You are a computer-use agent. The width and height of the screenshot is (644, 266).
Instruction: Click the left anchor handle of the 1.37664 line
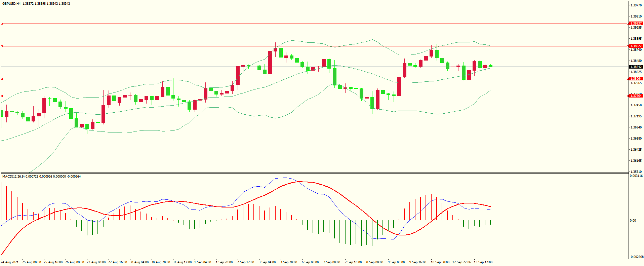point(2,96)
